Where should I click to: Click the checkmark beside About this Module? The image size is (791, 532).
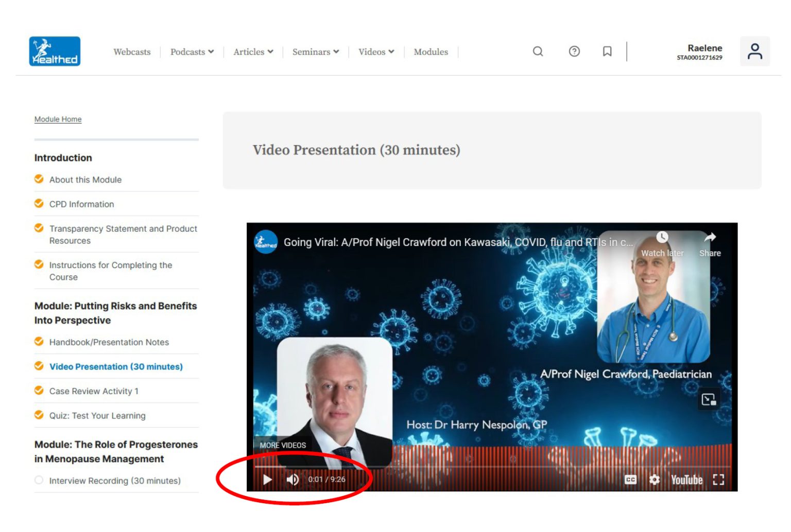coord(39,179)
